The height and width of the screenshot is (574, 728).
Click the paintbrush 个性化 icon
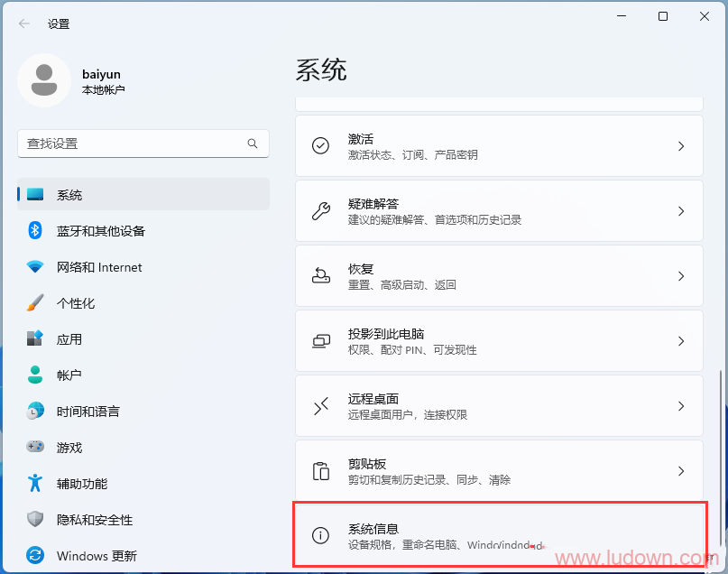click(x=35, y=302)
